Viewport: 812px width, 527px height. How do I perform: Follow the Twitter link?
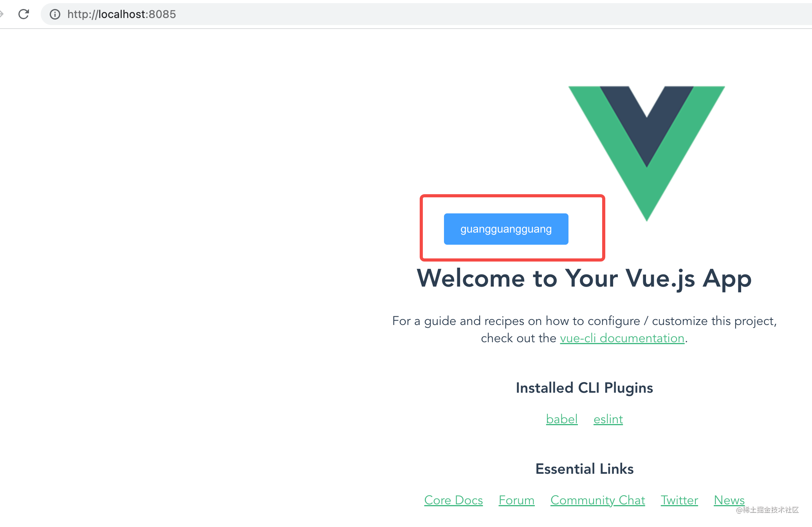(x=679, y=500)
